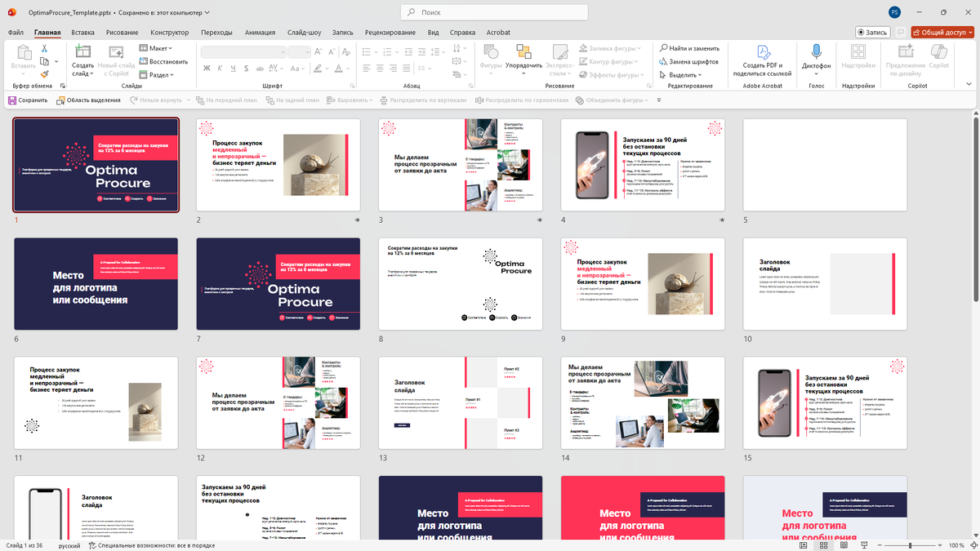Click the Создать слайд icon
The height and width of the screenshot is (551, 980).
coord(82,51)
